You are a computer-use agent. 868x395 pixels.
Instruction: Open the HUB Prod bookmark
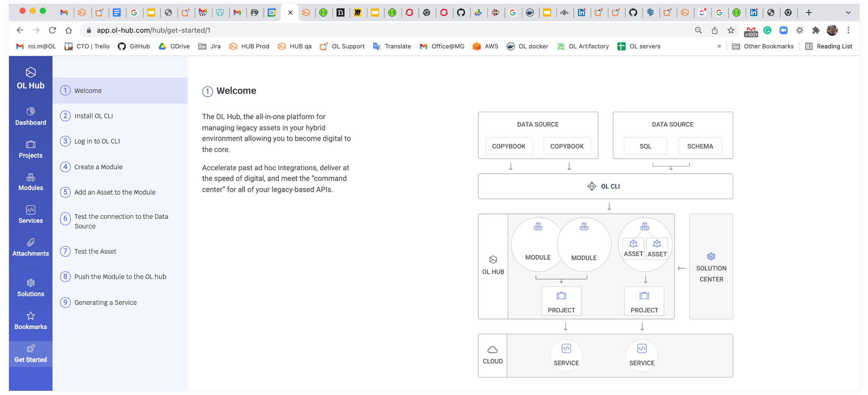point(249,46)
